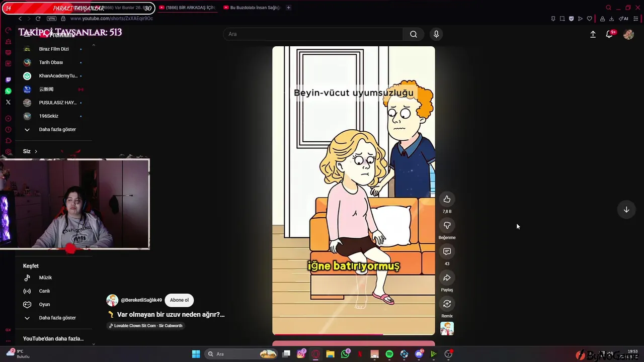Open the notifications bell with 9+ badge
This screenshot has height=362, width=644.
(x=609, y=34)
